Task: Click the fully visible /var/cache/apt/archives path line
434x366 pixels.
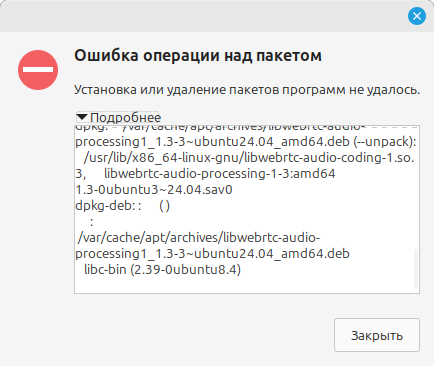Action: point(199,238)
